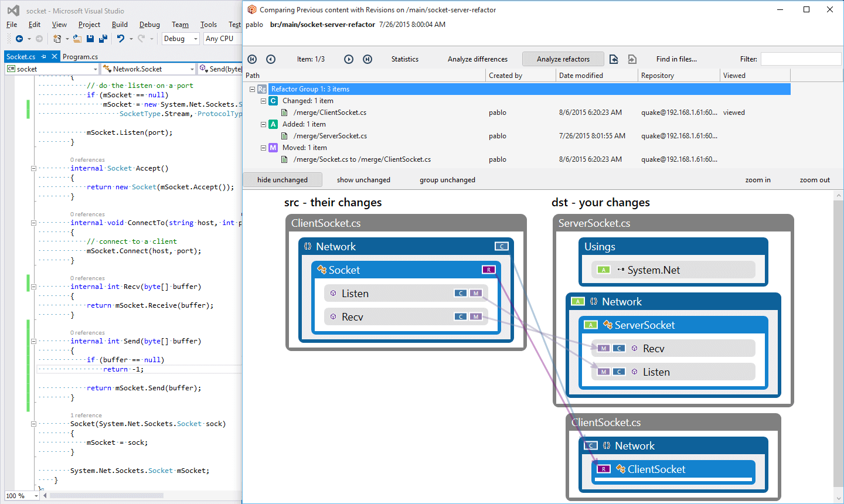The height and width of the screenshot is (504, 844).
Task: Click zoom out on the diagram
Action: 815,180
